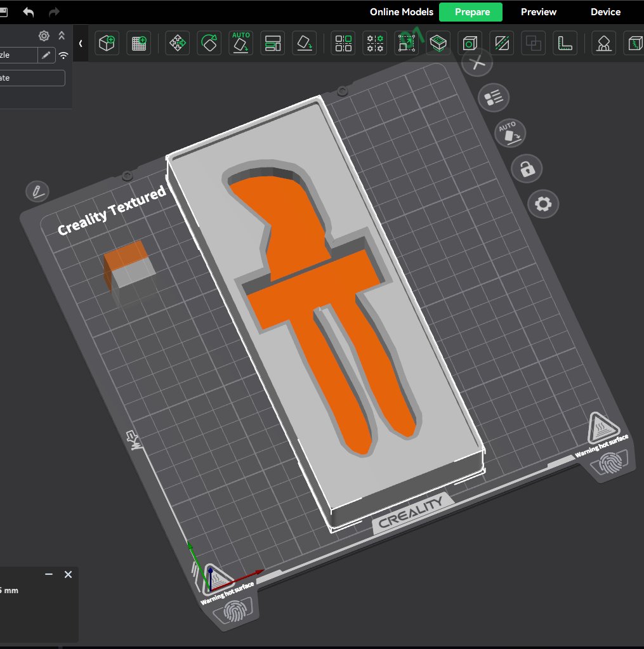Open the plate object list icon
This screenshot has width=644, height=649.
click(x=494, y=98)
